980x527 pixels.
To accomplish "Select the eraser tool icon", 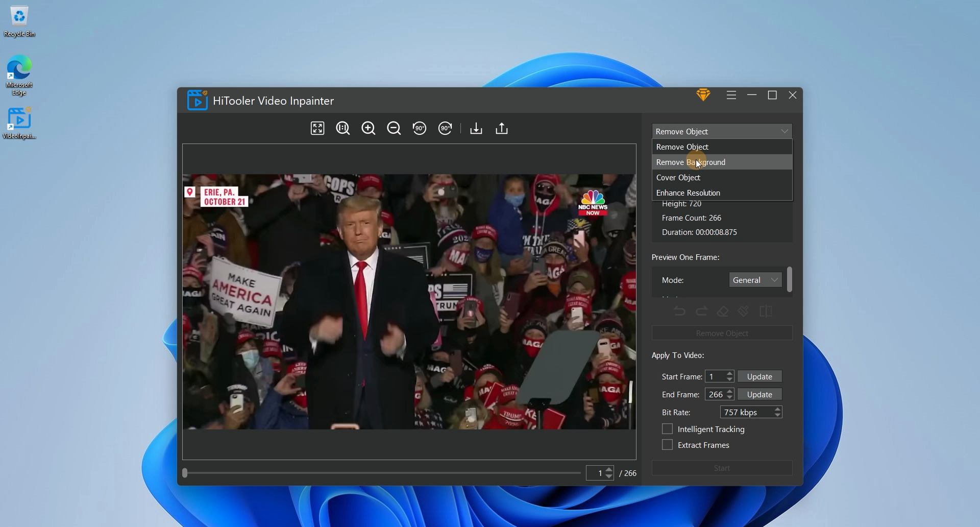I will tap(722, 311).
